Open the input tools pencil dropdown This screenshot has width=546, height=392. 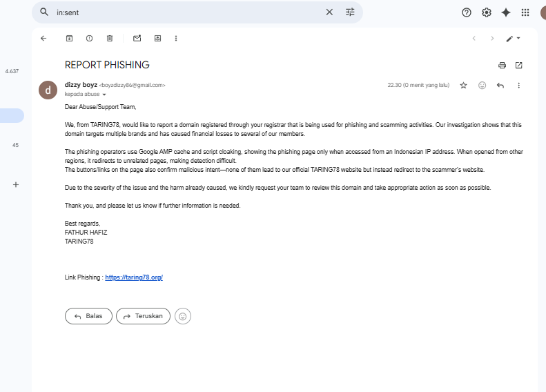click(x=513, y=39)
